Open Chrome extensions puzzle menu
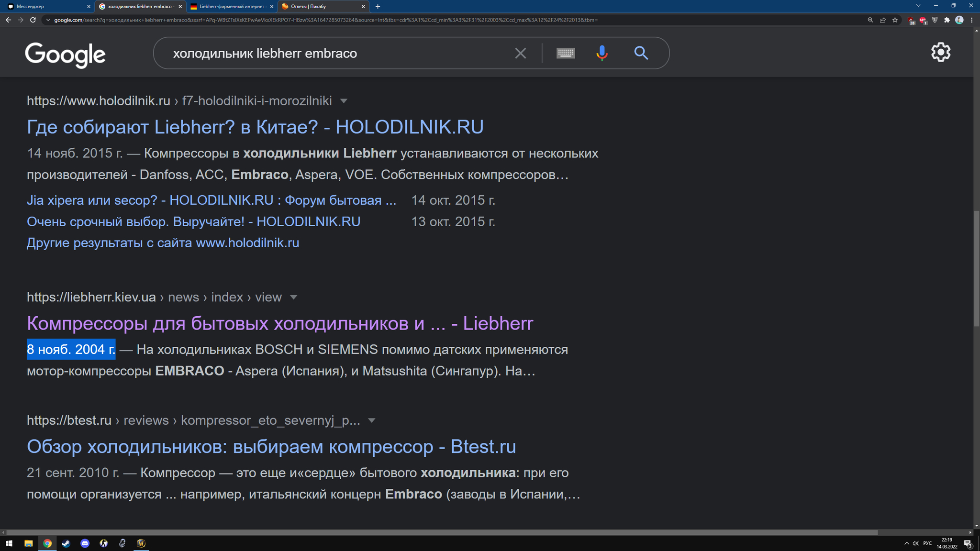Viewport: 980px width, 551px height. point(947,20)
